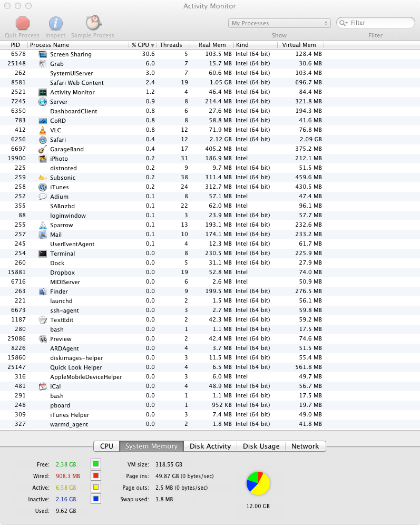Select the Terminal process icon

point(43,254)
